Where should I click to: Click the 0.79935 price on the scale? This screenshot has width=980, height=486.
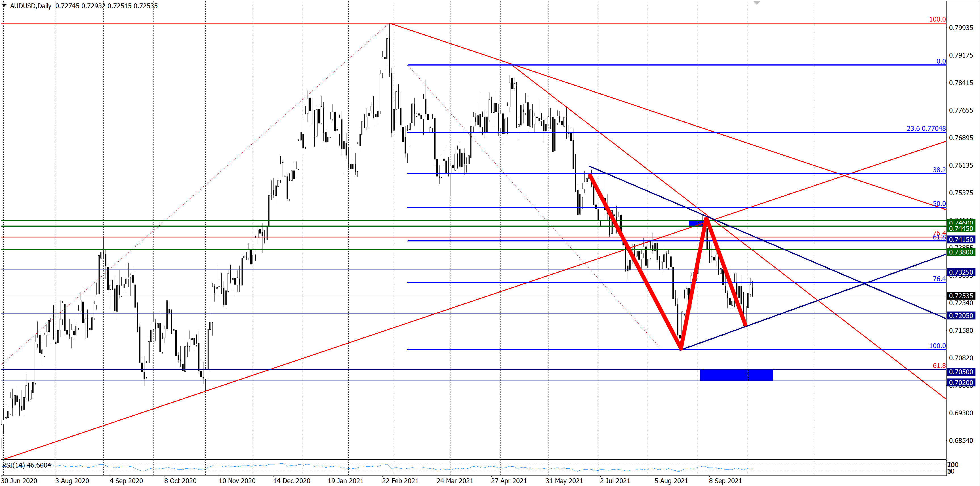(961, 28)
